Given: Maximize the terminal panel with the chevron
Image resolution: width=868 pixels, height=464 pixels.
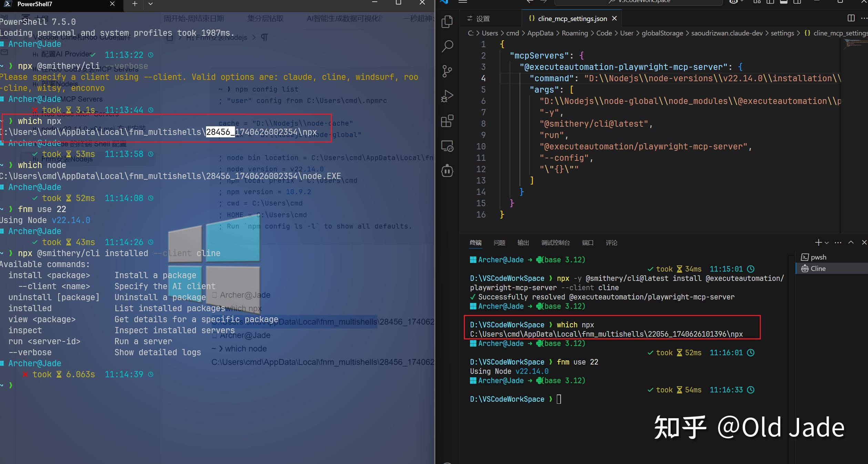Looking at the screenshot, I should pos(850,243).
